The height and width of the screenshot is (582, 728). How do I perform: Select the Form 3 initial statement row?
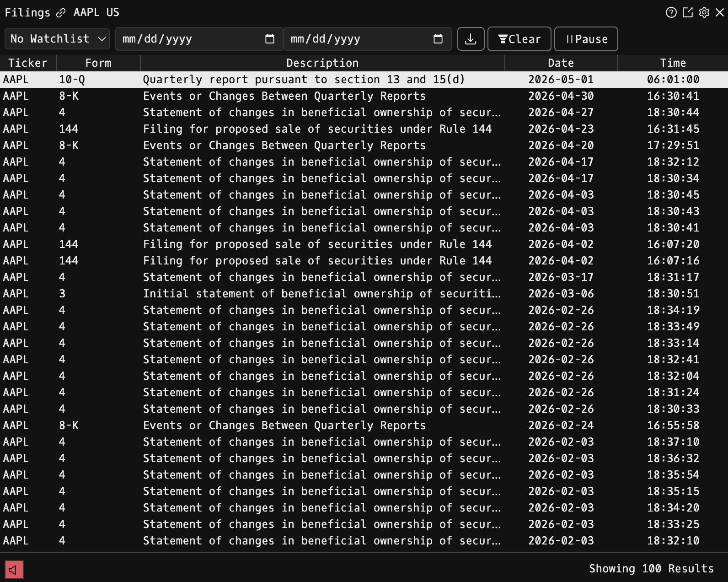(x=364, y=294)
